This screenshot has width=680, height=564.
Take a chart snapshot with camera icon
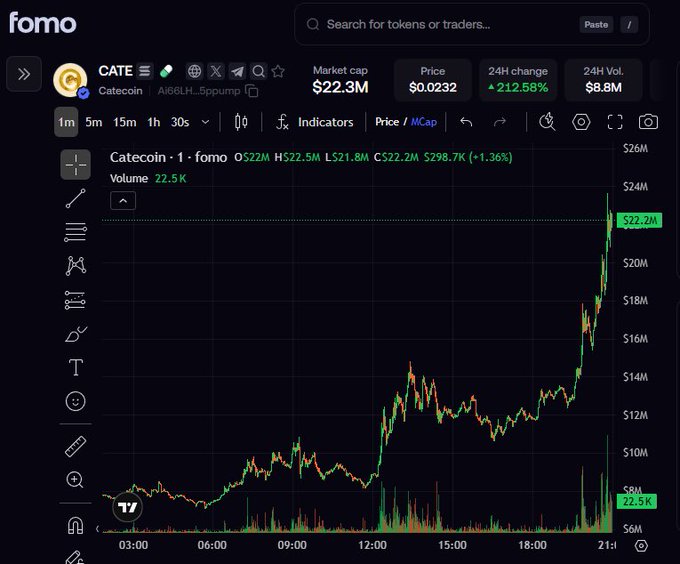648,122
